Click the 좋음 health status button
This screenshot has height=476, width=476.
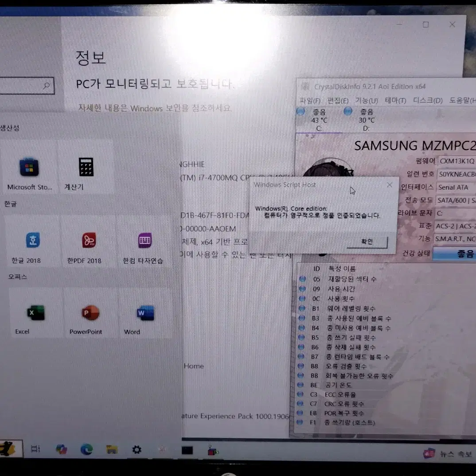pyautogui.click(x=454, y=254)
